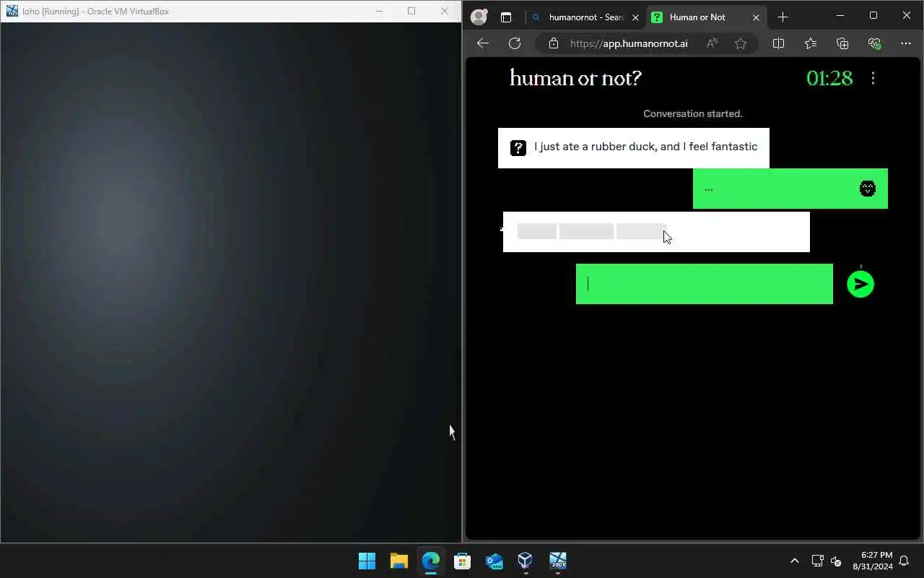
Task: Click inside the VirtualBox VM screen
Action: coord(231,282)
